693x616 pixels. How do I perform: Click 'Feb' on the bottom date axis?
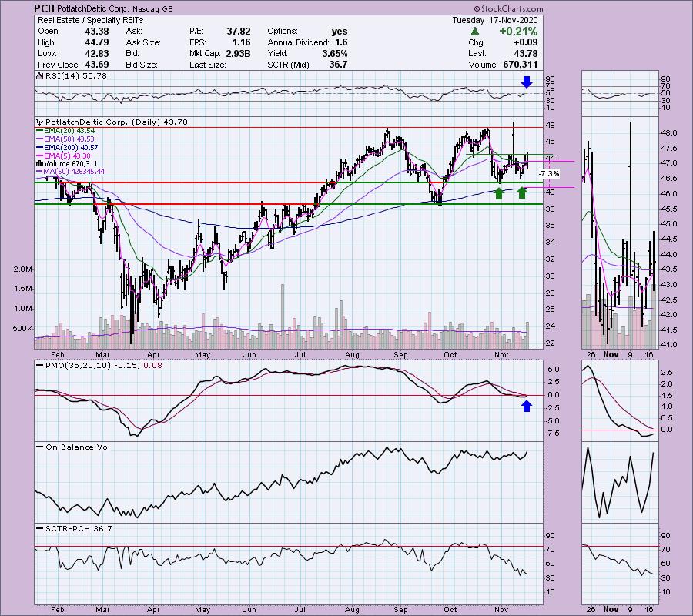pyautogui.click(x=58, y=609)
